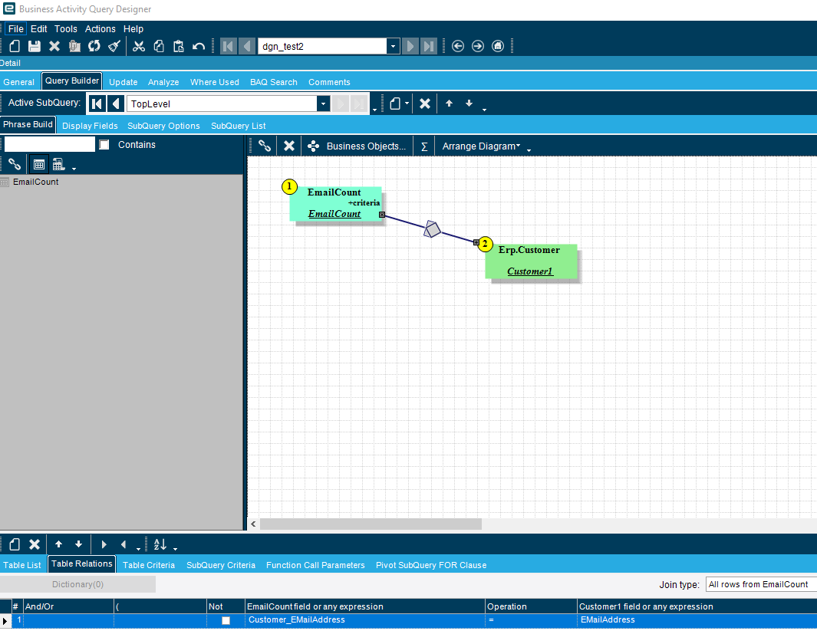817x644 pixels.
Task: Open the dgn_test2 query ID dropdown
Action: click(394, 46)
